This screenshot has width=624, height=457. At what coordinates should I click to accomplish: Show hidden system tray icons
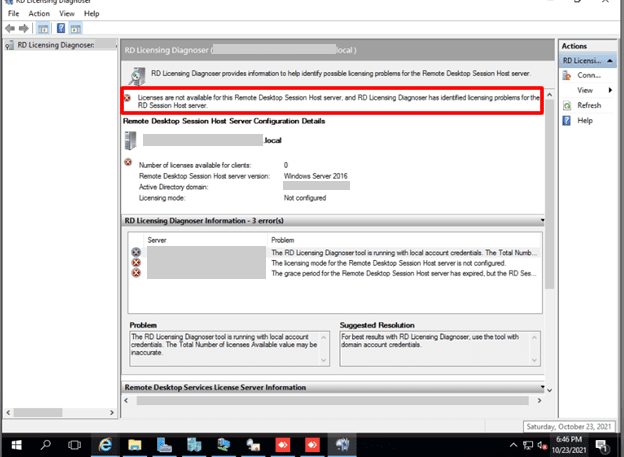coord(514,445)
